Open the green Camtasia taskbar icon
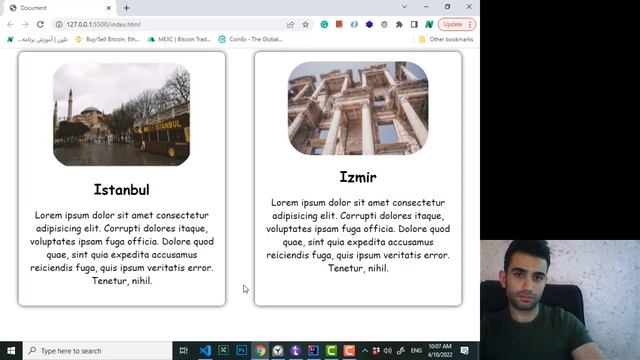Image resolution: width=640 pixels, height=360 pixels. click(331, 351)
